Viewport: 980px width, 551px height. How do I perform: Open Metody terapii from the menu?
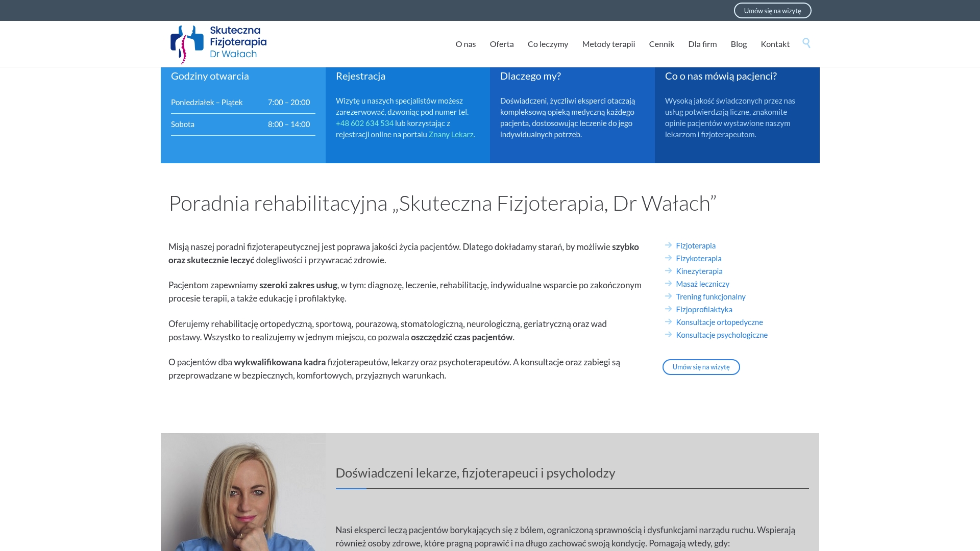tap(608, 44)
